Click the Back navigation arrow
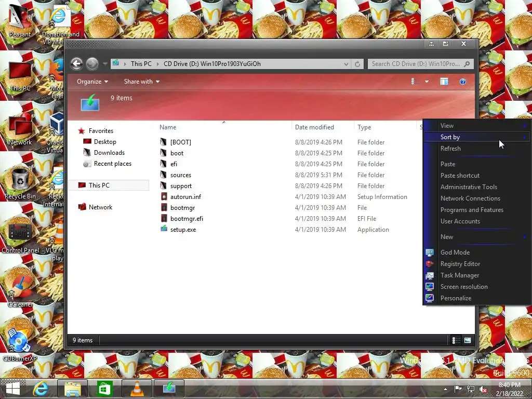The height and width of the screenshot is (399, 532). (x=77, y=63)
